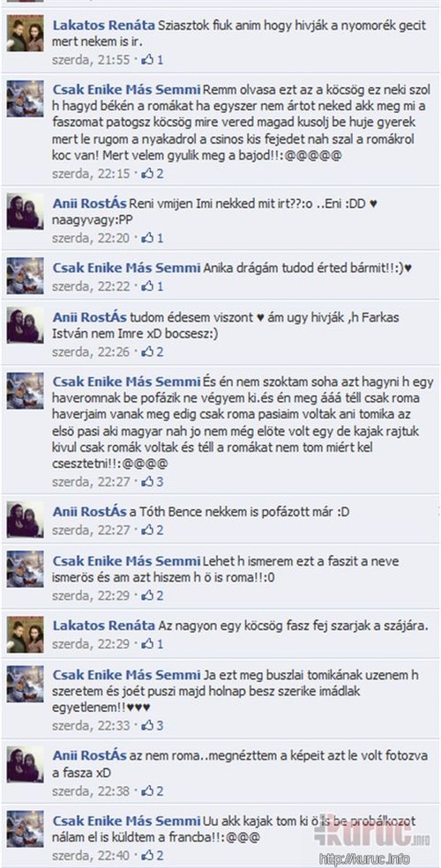Click Anii RostÁs name on Tóth Bence comment
Viewport: 441px width, 868px height.
click(x=90, y=513)
